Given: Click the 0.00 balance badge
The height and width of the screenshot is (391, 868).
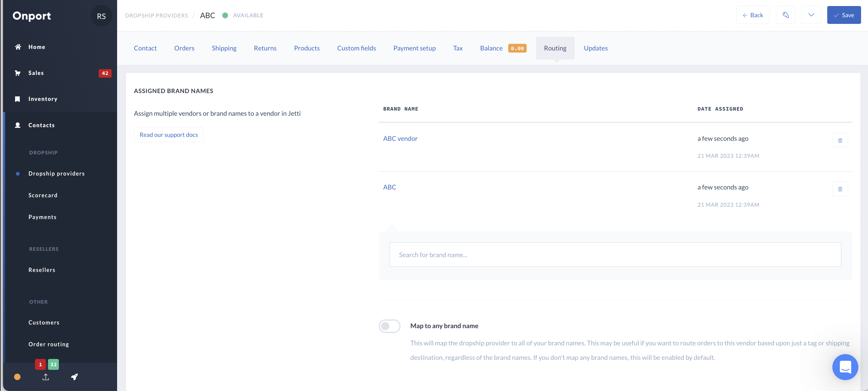Looking at the screenshot, I should tap(517, 48).
